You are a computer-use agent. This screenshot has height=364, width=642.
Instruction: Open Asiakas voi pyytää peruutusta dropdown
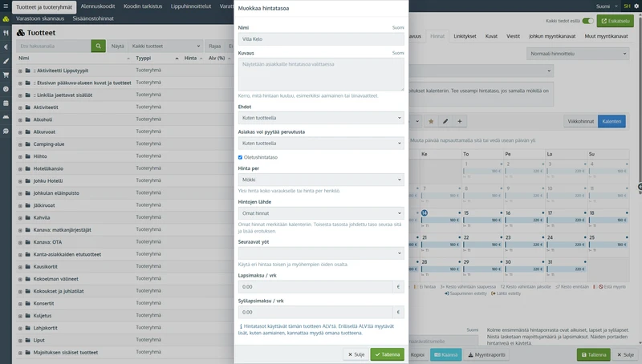coord(321,144)
